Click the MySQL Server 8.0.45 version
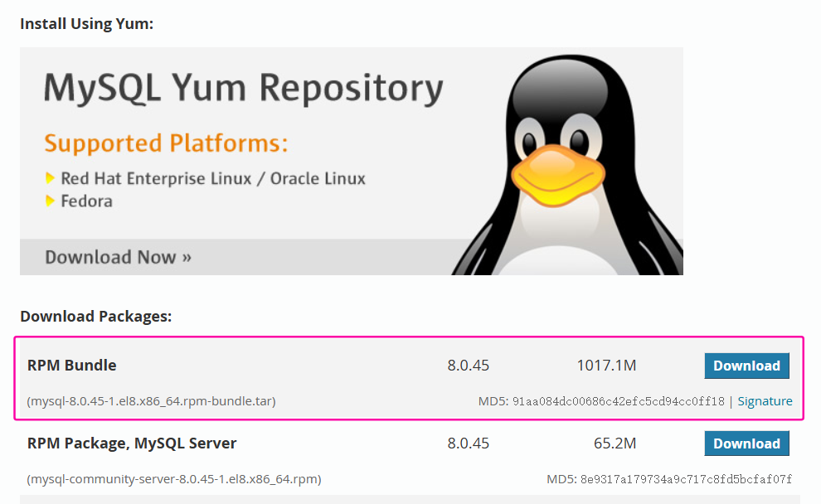Screen dimensions: 821x504 468,443
